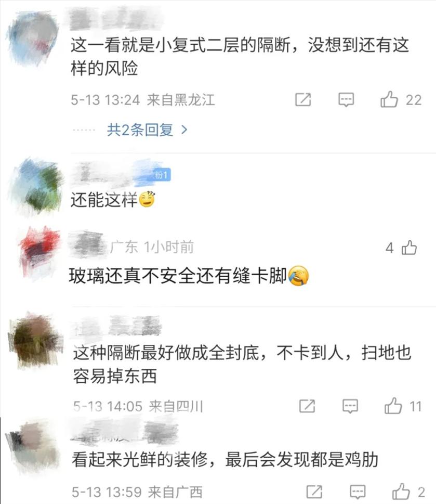Viewport: 436px width, 504px height.
Task: Like the Guangxi comment with 2 likes
Action: [401, 491]
